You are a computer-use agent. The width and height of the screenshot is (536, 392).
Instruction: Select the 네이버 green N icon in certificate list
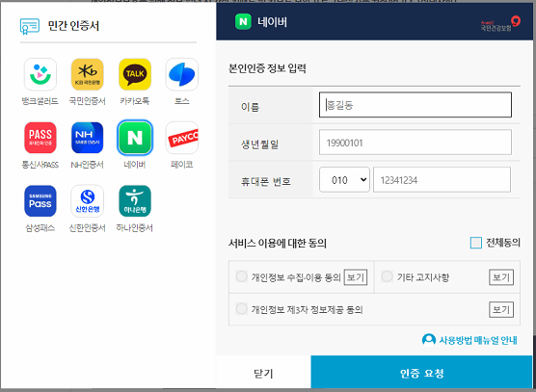135,138
